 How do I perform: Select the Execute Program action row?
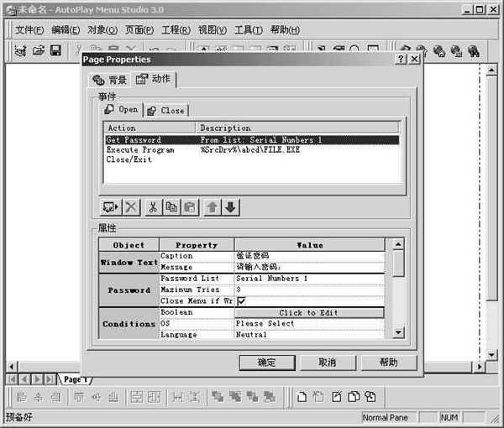click(x=140, y=149)
